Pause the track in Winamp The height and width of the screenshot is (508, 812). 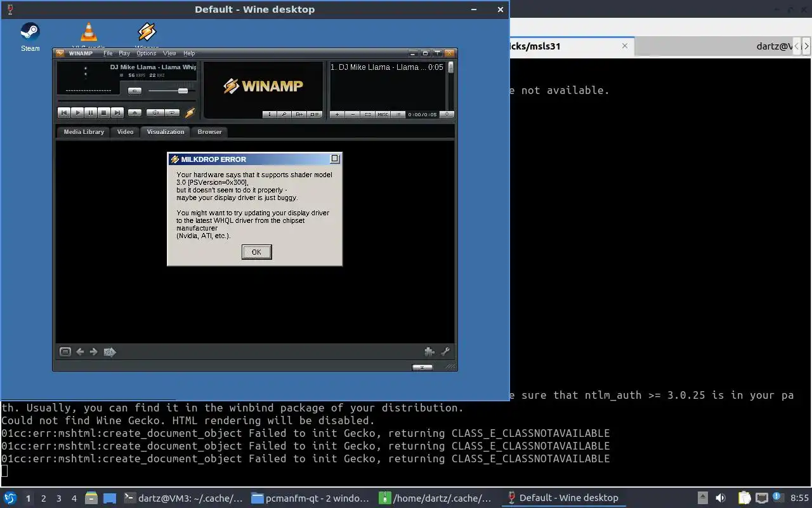point(90,112)
